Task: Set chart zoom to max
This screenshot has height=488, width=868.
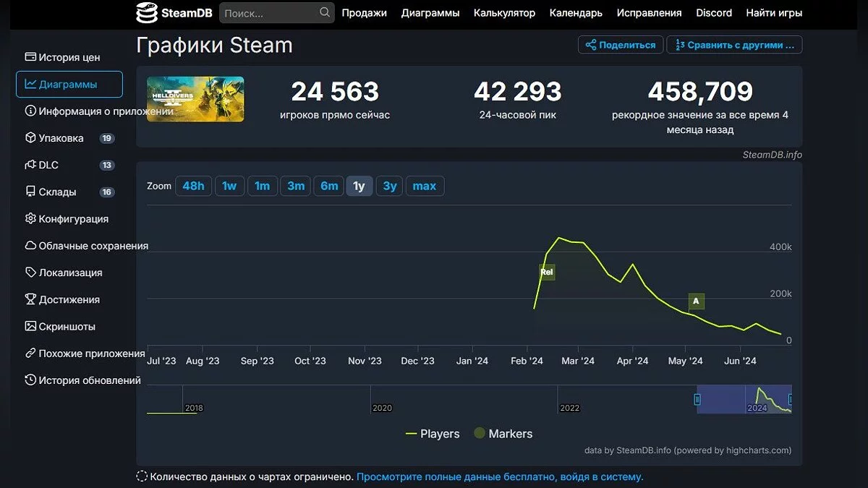Action: click(x=425, y=186)
